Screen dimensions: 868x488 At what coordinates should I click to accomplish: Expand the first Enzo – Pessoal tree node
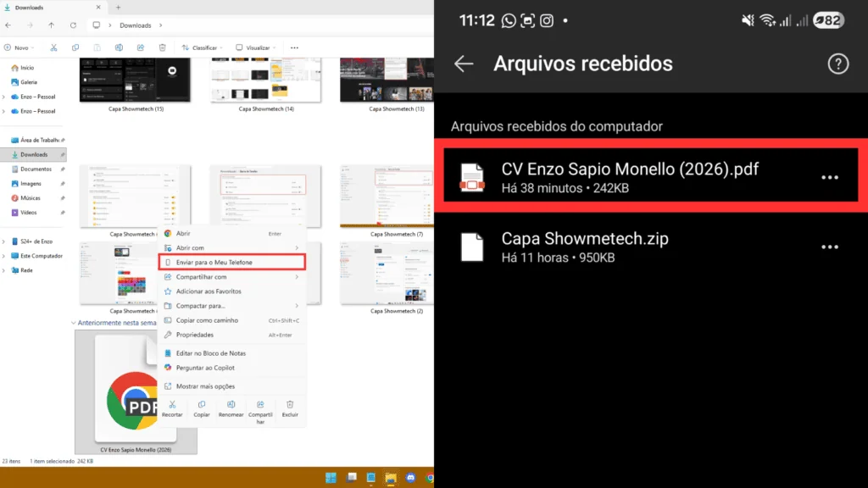[x=4, y=97]
